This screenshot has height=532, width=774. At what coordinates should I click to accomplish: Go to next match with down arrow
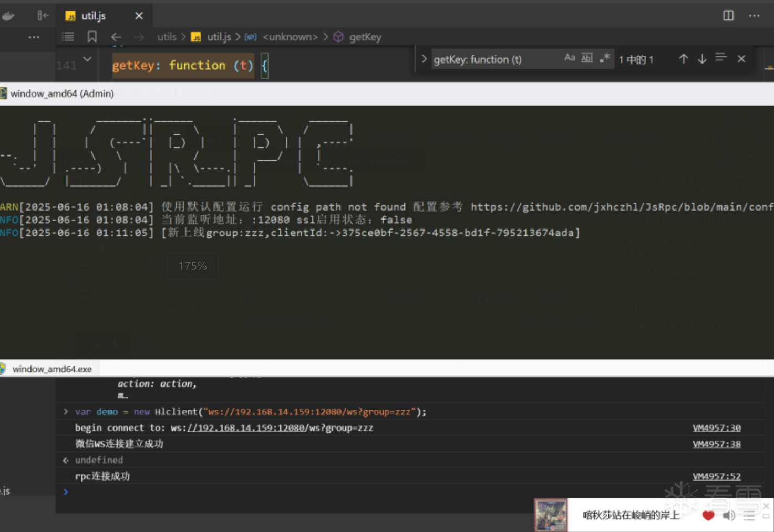[x=702, y=59]
